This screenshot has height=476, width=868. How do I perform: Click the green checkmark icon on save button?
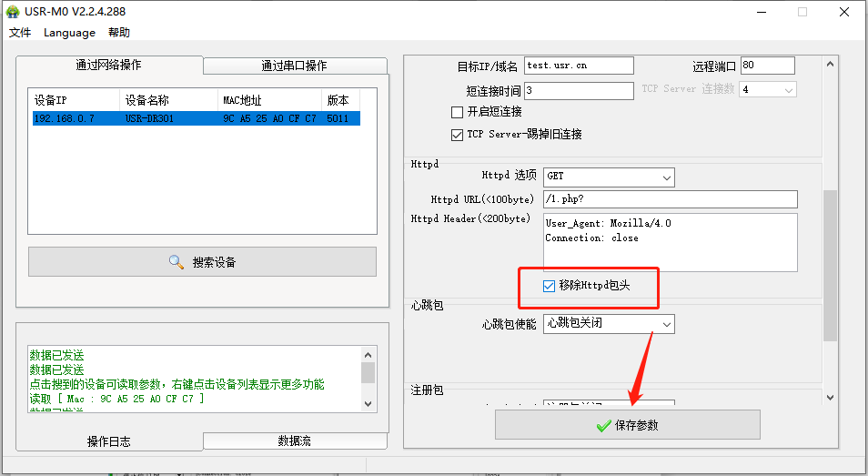click(x=603, y=425)
